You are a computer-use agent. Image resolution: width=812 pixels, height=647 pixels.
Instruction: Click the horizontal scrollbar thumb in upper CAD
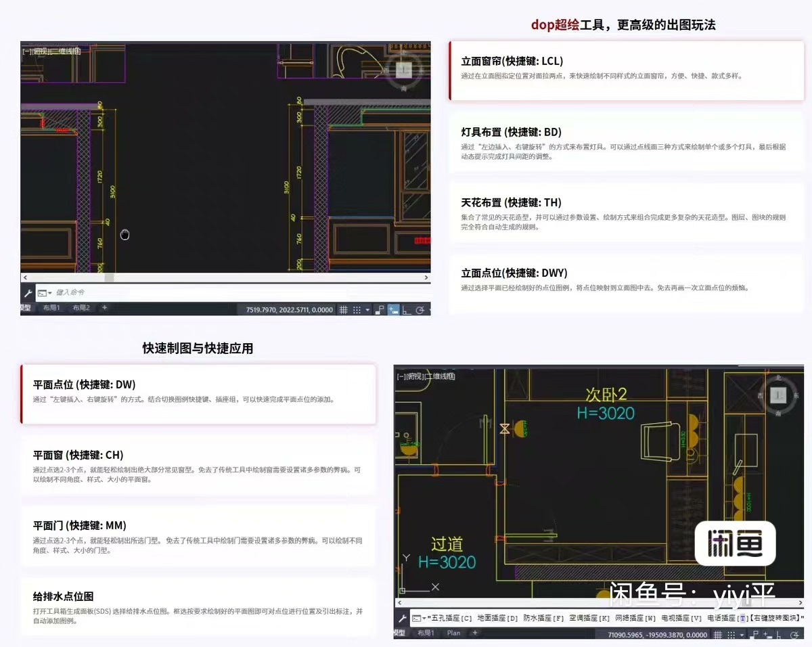tap(109, 277)
